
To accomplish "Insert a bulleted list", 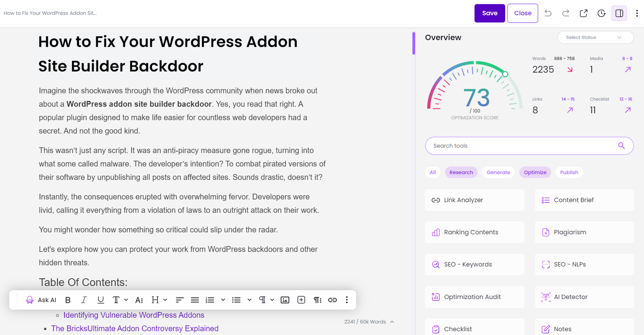I will pyautogui.click(x=236, y=300).
